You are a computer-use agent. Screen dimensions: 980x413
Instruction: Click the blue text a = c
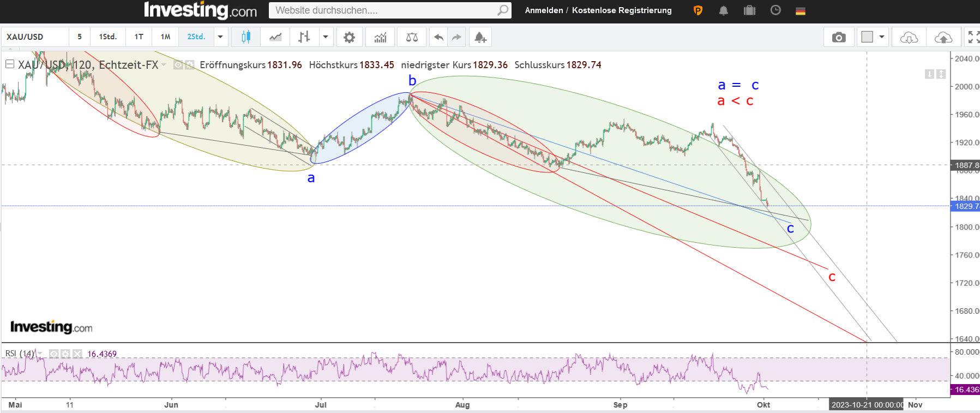pyautogui.click(x=738, y=85)
